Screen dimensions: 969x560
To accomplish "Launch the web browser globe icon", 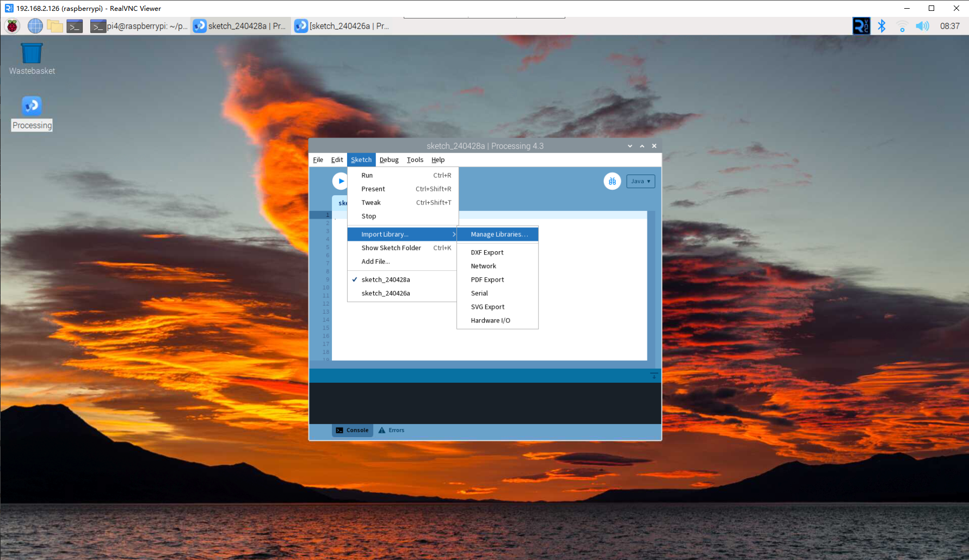I will pos(35,26).
